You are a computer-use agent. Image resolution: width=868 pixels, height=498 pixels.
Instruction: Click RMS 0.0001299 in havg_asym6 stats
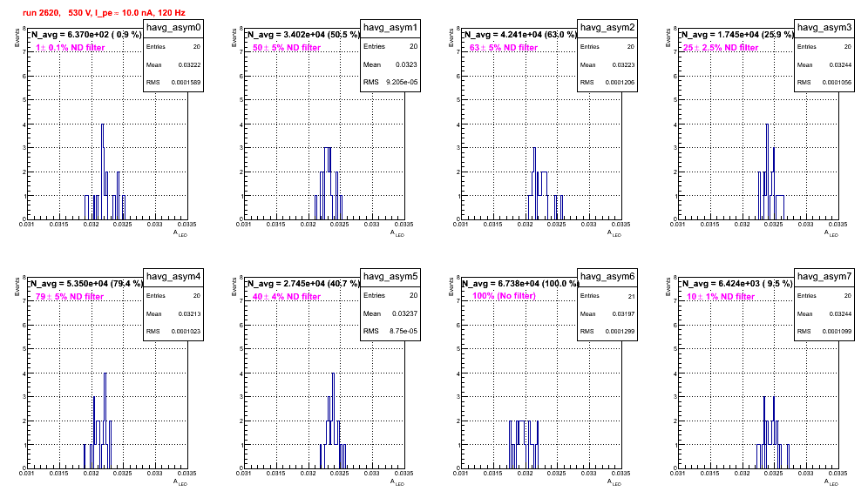pyautogui.click(x=607, y=332)
